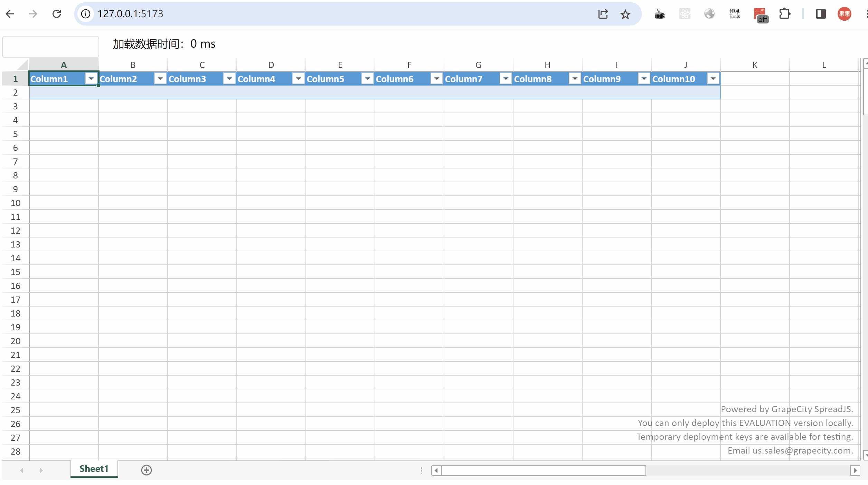
Task: Open Column1 filter dropdown
Action: coord(91,79)
